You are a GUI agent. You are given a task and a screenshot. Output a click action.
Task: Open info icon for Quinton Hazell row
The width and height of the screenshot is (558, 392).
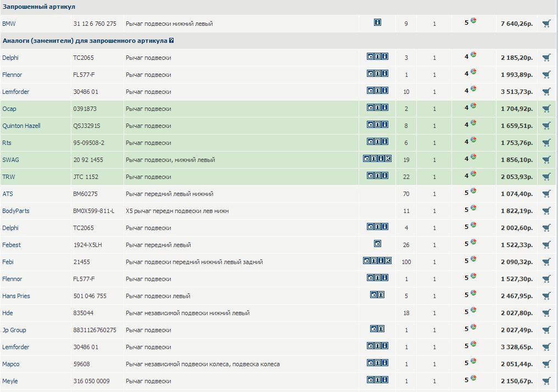click(x=384, y=125)
